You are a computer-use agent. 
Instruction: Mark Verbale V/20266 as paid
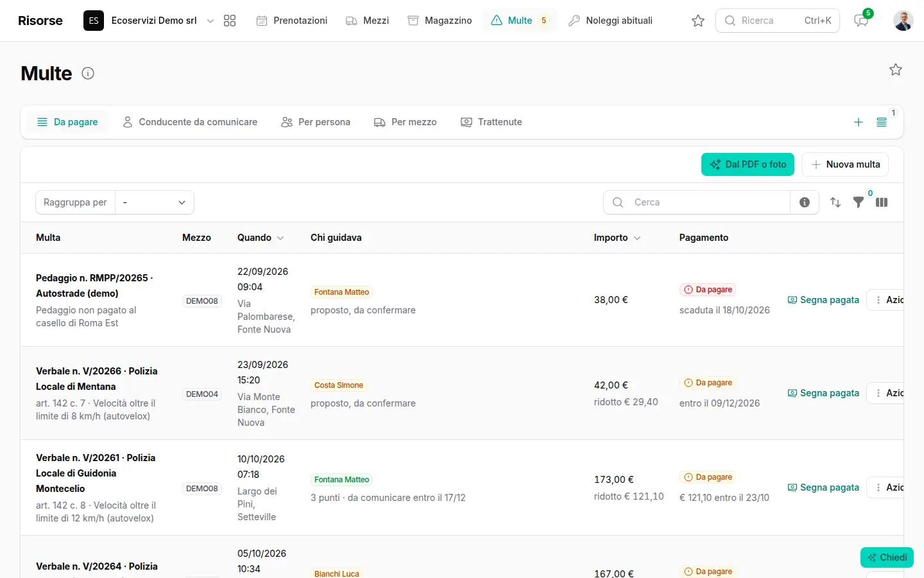point(823,393)
